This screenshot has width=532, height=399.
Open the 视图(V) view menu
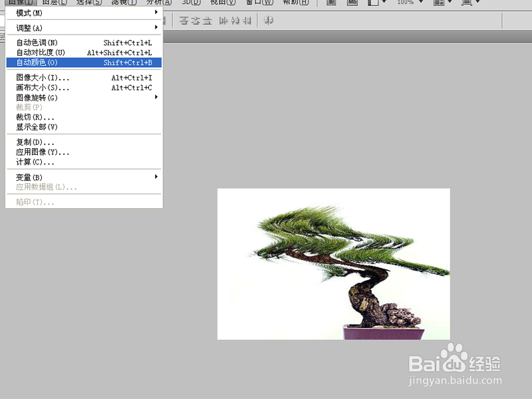click(x=223, y=2)
